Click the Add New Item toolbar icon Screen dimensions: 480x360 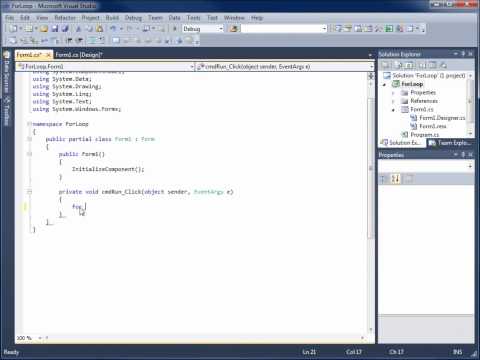point(28,29)
